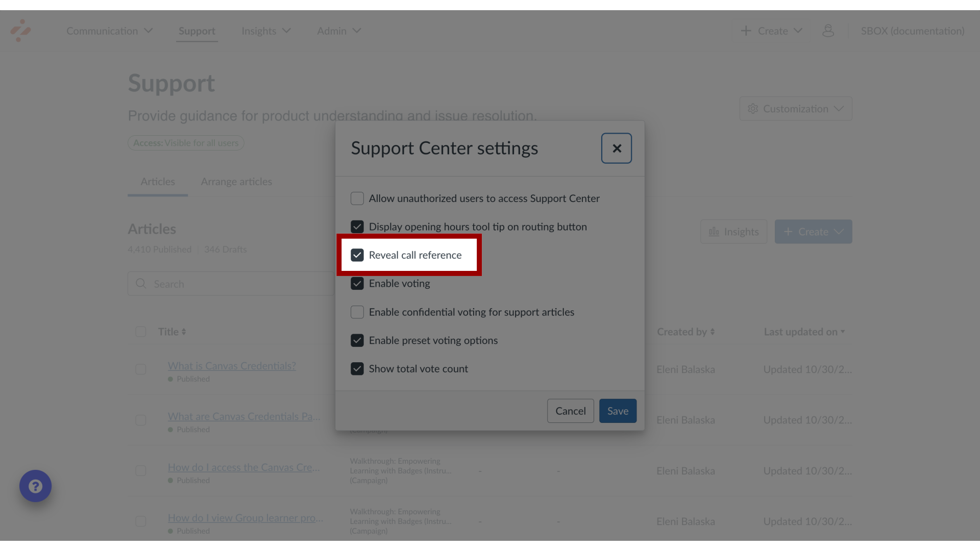Screen dimensions: 980x551
Task: Toggle Enable confidential voting checkbox
Action: tap(357, 312)
